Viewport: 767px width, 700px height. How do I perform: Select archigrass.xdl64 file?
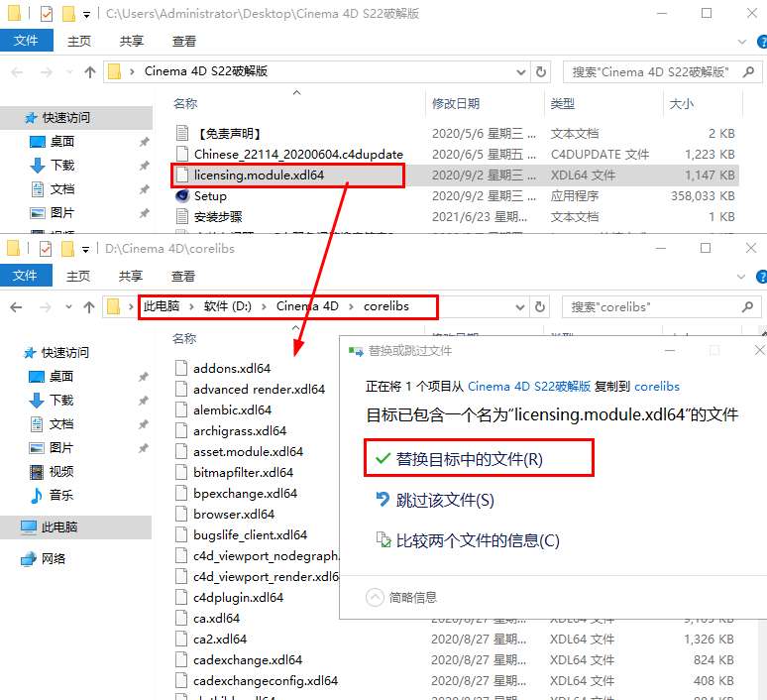coord(240,430)
